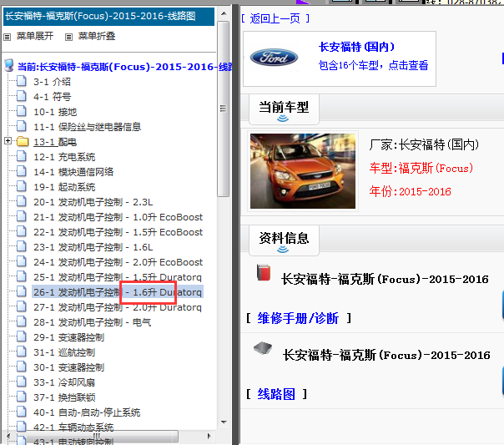Click the page icon of 40-1 自动-启动-停止系统
The width and height of the screenshot is (504, 445).
click(22, 412)
